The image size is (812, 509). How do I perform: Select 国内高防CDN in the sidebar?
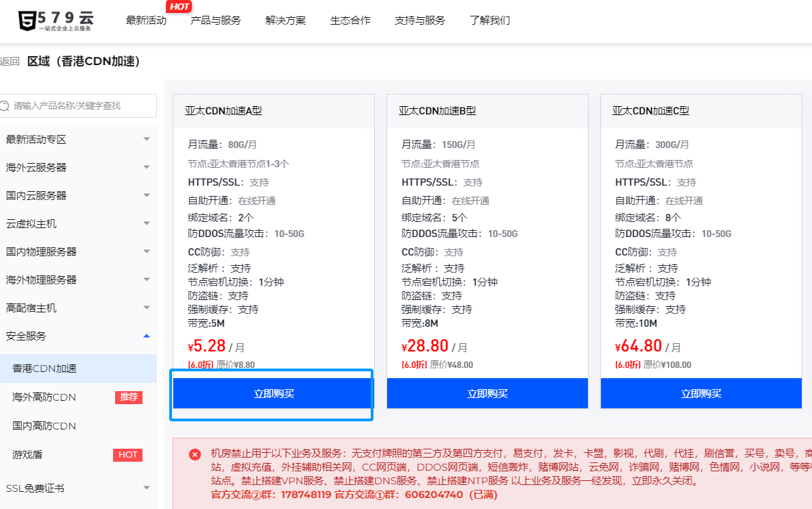[x=44, y=426]
